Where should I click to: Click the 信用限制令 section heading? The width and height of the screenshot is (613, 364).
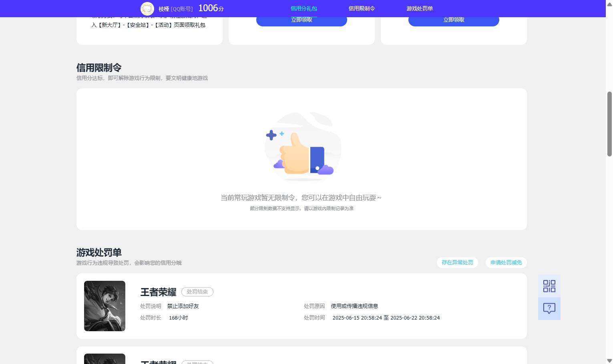tap(99, 68)
